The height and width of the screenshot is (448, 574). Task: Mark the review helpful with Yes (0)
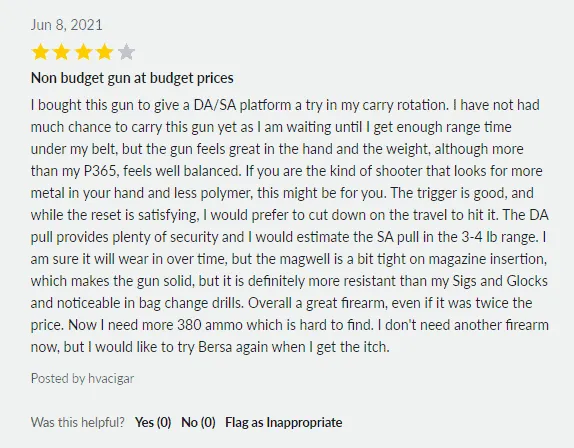pos(153,422)
